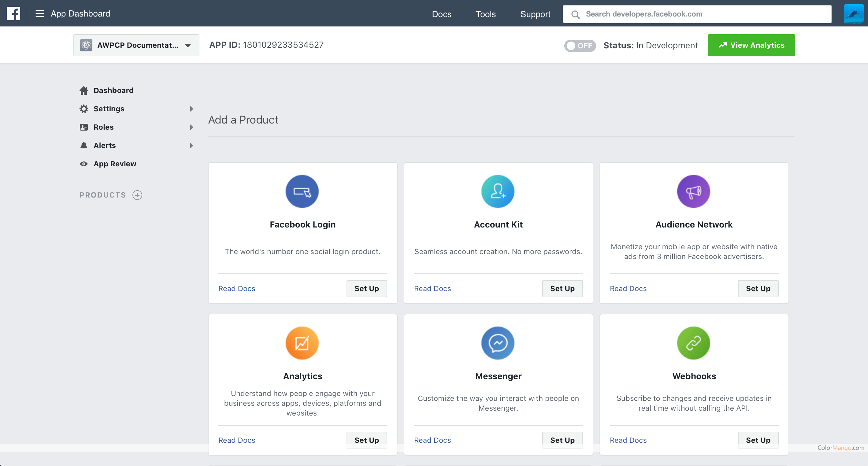Open Read Docs for Facebook Login
The width and height of the screenshot is (868, 466).
click(x=236, y=288)
